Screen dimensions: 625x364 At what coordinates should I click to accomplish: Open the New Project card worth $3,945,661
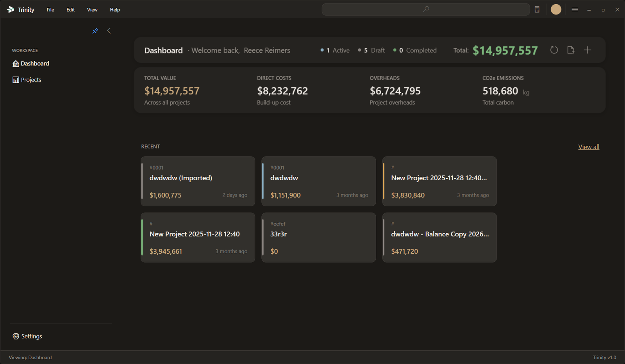point(198,238)
